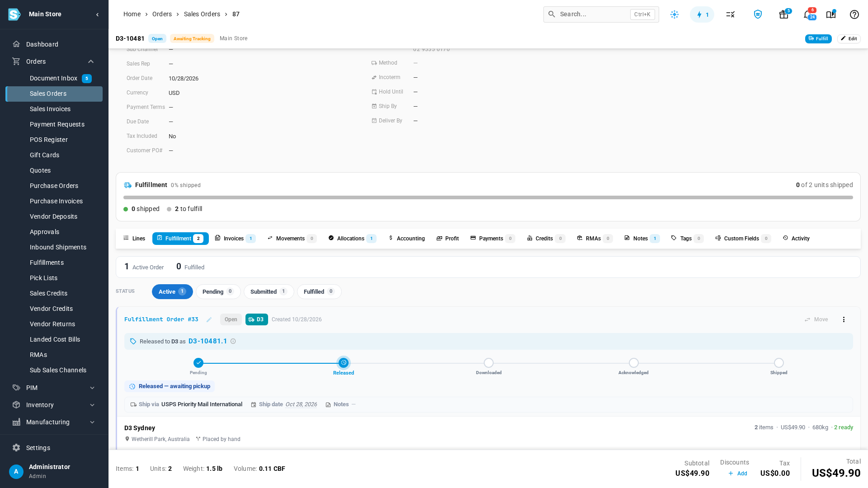Click the blue Fulfill button
Image resolution: width=868 pixels, height=488 pixels.
coord(818,39)
